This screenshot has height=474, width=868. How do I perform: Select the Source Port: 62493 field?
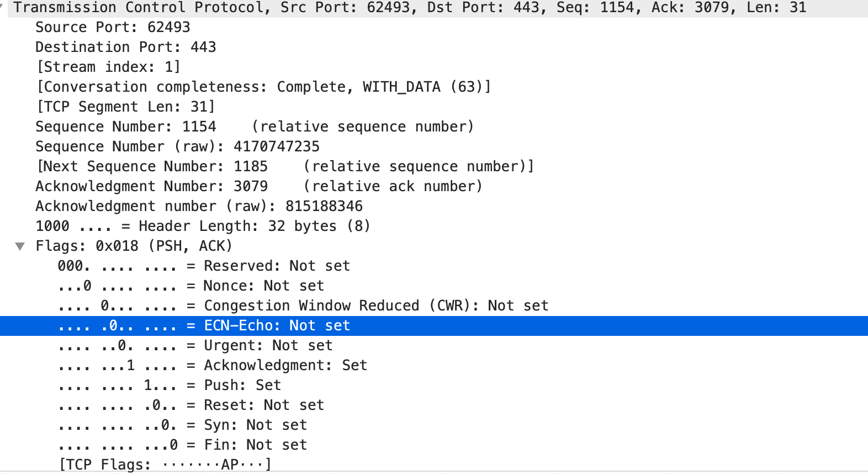113,27
